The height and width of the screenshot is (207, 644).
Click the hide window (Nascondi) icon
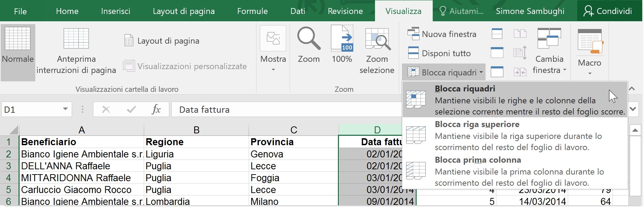click(x=497, y=53)
